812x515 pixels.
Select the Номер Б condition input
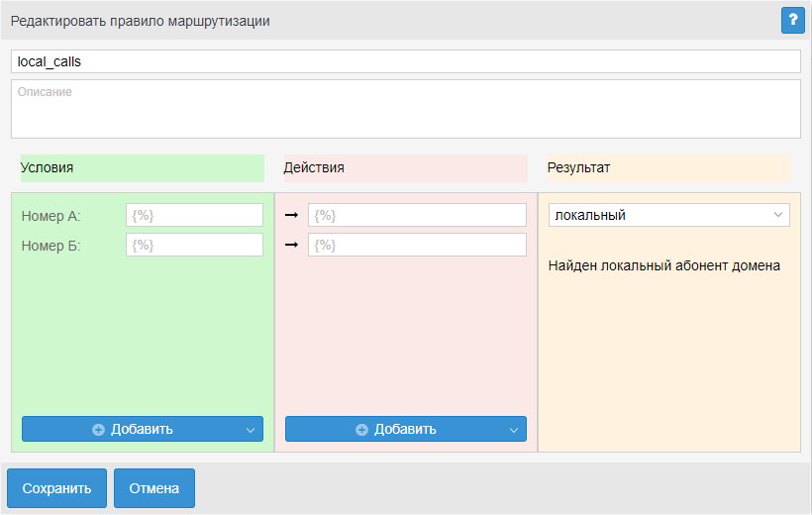pos(194,245)
